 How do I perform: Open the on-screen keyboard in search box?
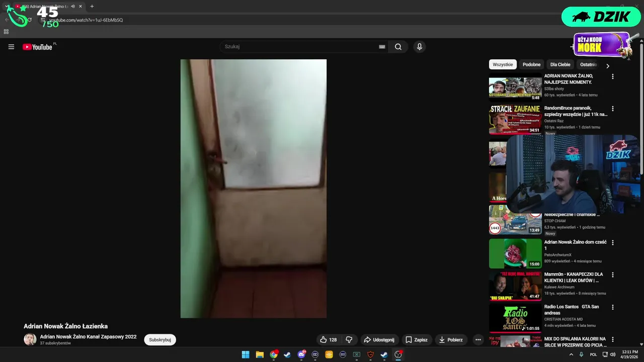click(382, 47)
